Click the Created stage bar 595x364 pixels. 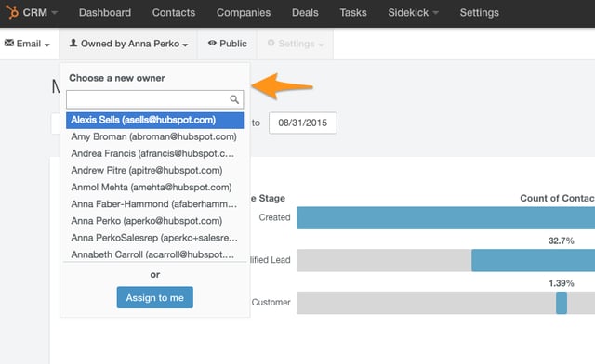(x=446, y=217)
